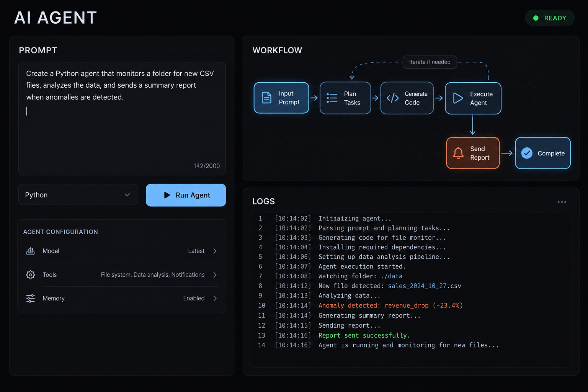Click the code brackets icon in Generate Code
This screenshot has width=588, height=392.
tap(393, 98)
